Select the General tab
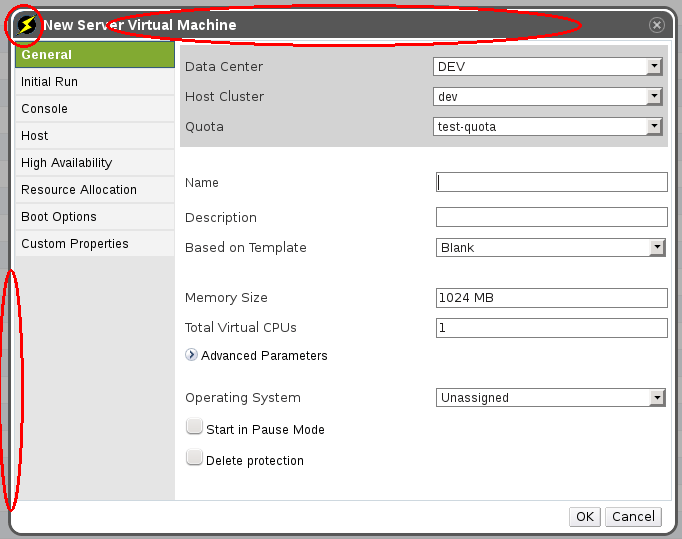The height and width of the screenshot is (539, 682). click(x=95, y=55)
